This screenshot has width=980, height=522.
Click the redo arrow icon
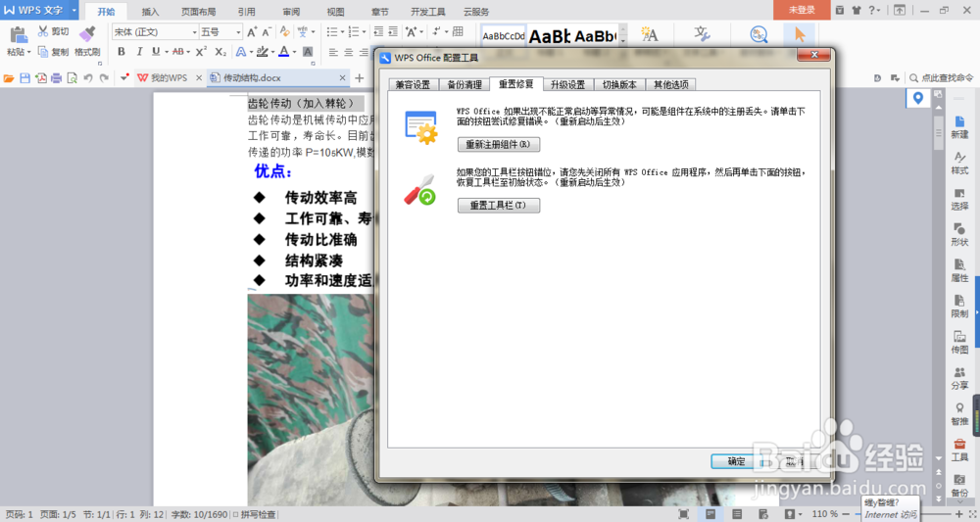(105, 78)
